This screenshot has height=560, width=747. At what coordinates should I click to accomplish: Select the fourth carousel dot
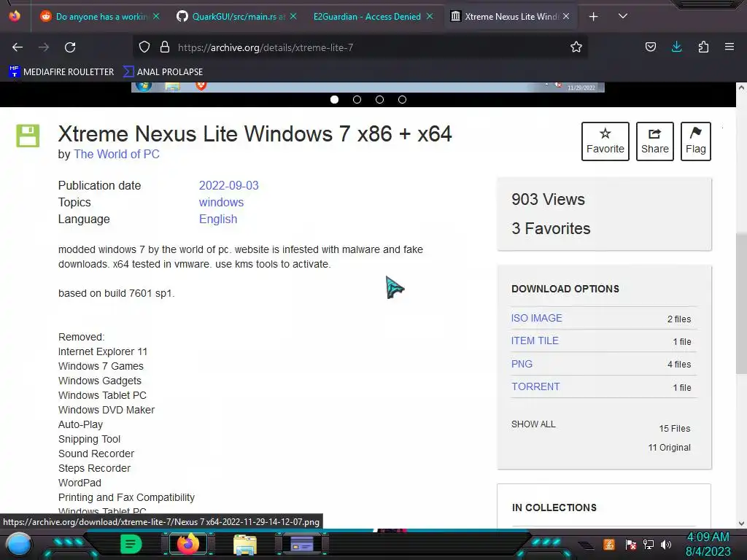(402, 99)
